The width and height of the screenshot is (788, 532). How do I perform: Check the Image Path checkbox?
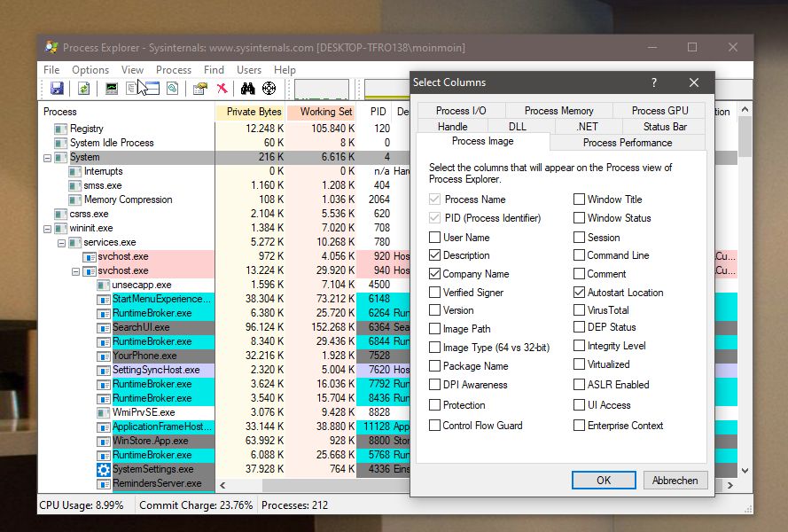click(x=434, y=329)
